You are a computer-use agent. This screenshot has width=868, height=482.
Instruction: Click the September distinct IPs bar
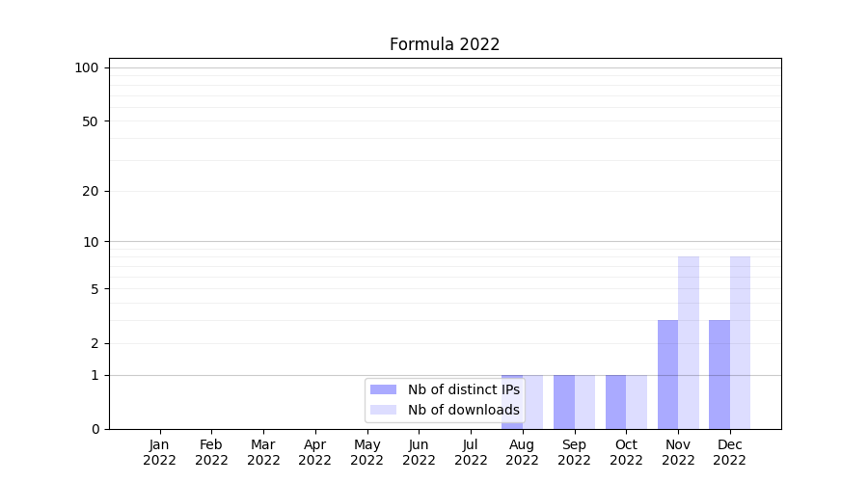(564, 402)
